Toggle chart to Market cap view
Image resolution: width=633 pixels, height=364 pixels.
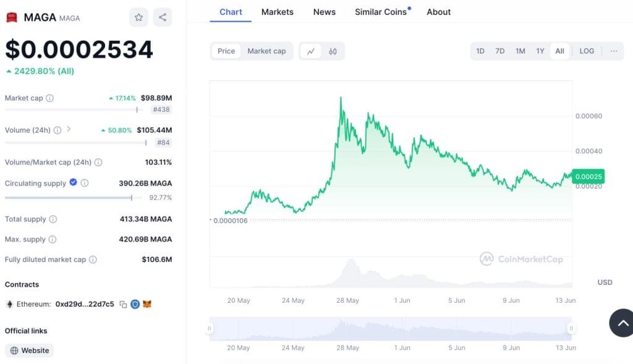(x=266, y=51)
